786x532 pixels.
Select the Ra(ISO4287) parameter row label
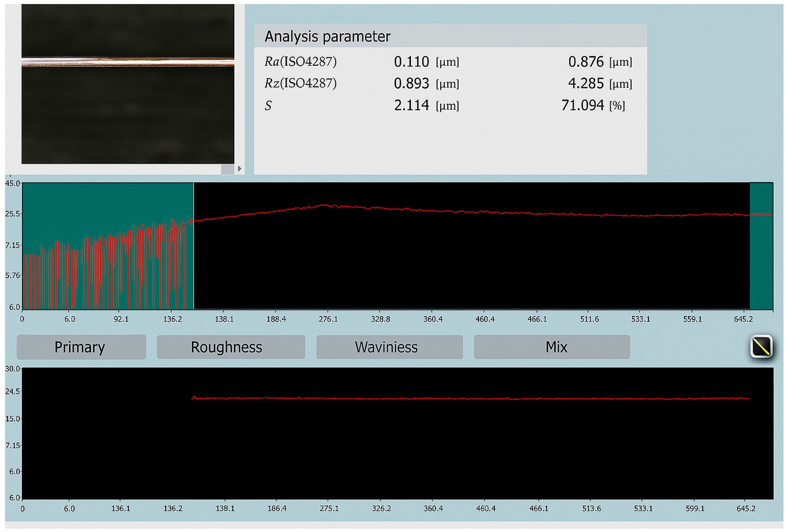click(300, 62)
